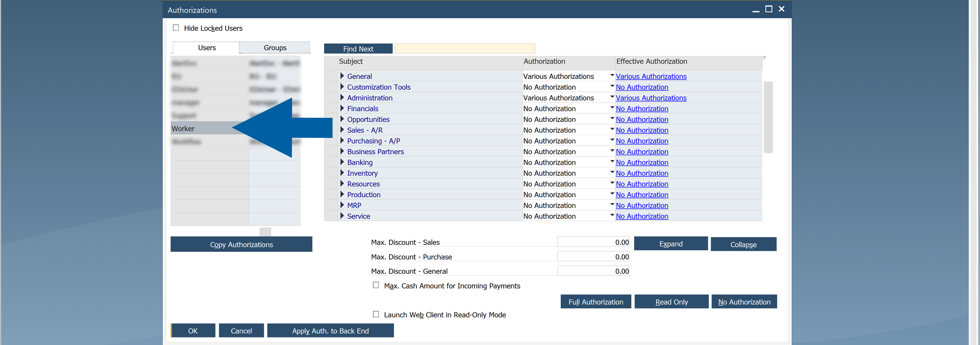Click the Cancel button

point(241,331)
